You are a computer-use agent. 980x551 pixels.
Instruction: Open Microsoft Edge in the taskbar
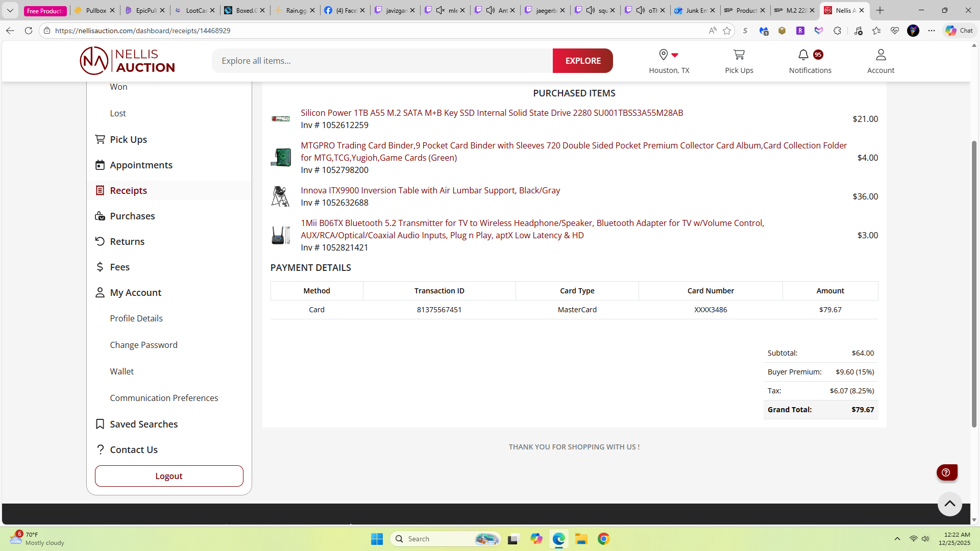(559, 539)
